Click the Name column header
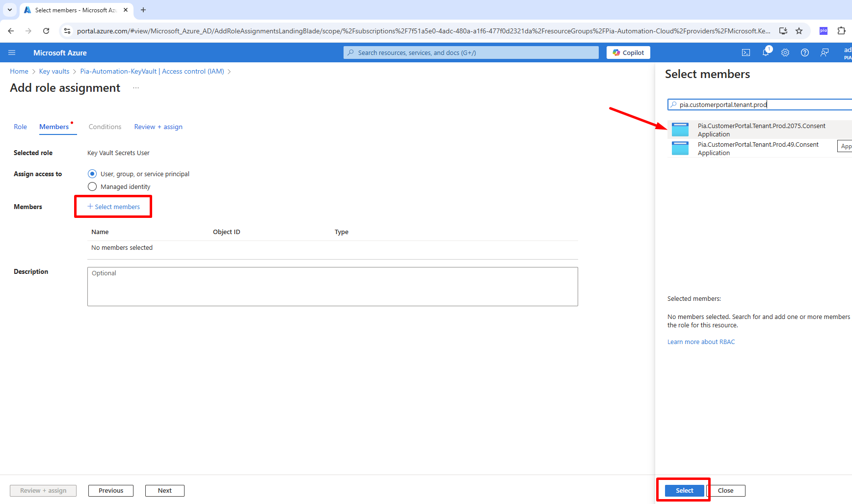Screen dimensions: 852x504 point(100,232)
